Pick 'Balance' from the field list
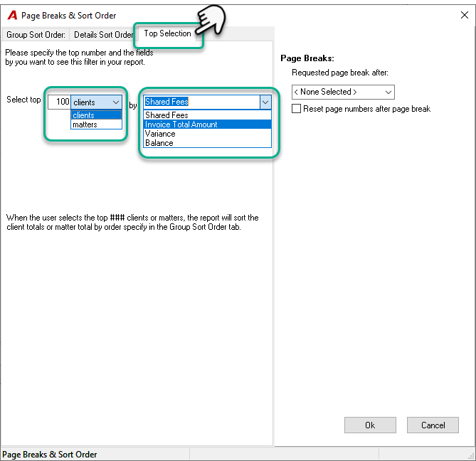This screenshot has width=476, height=461. (207, 143)
